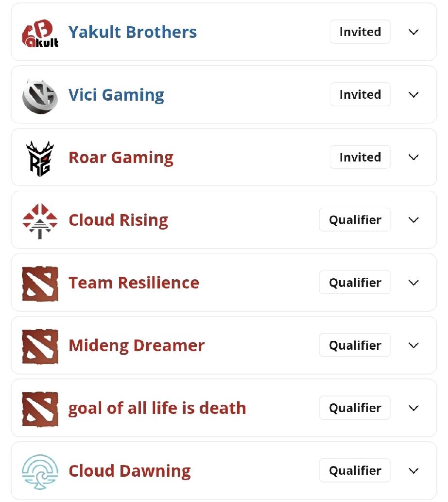The height and width of the screenshot is (502, 448).
Task: Open the Yakult Brothers team link
Action: [x=133, y=32]
